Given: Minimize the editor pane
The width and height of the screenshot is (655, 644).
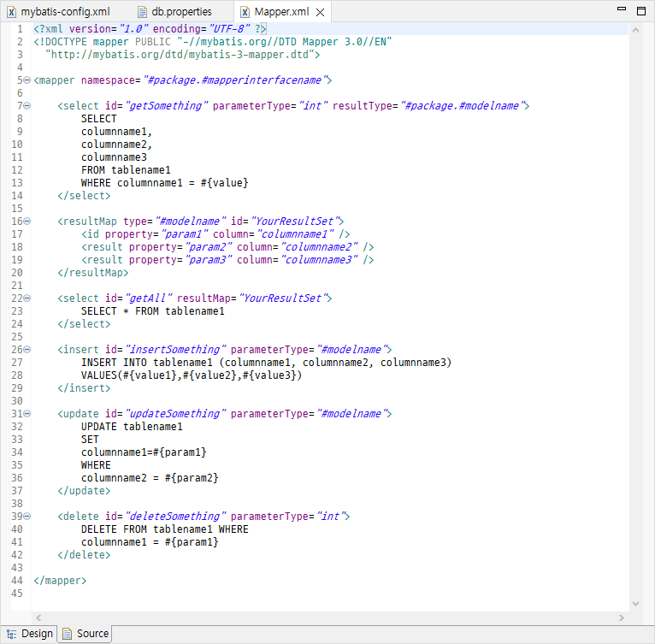Looking at the screenshot, I should pyautogui.click(x=622, y=9).
